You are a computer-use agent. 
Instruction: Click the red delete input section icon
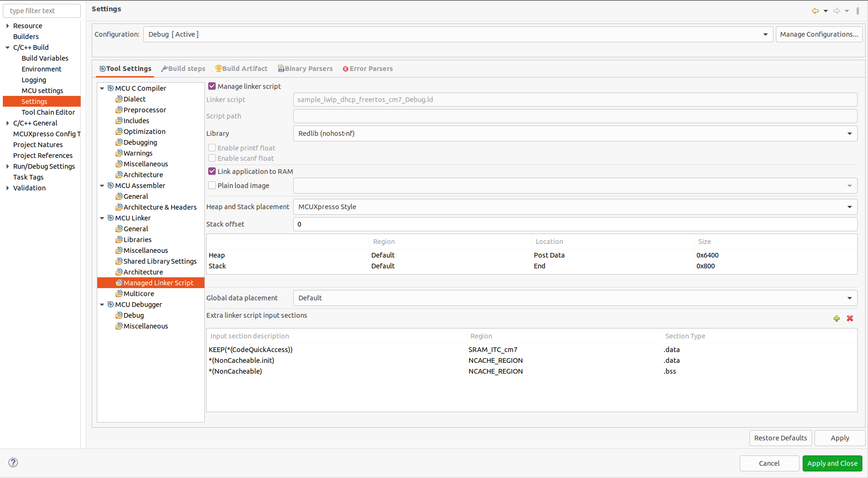(x=850, y=319)
